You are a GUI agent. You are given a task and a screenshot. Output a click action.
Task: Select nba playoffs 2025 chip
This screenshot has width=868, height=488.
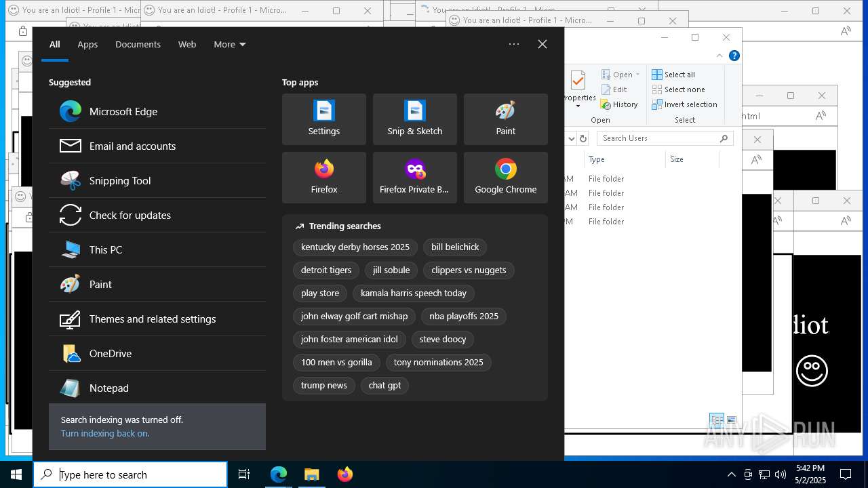pyautogui.click(x=464, y=317)
